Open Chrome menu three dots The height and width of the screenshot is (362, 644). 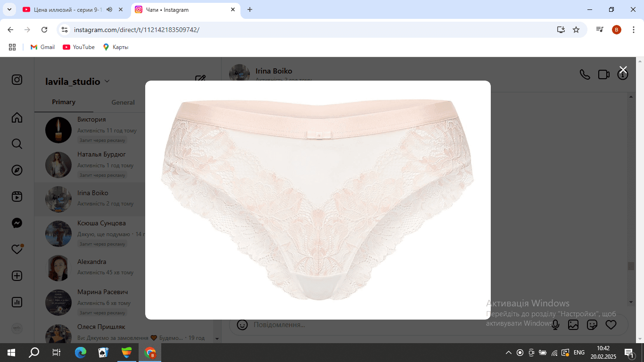pyautogui.click(x=633, y=30)
